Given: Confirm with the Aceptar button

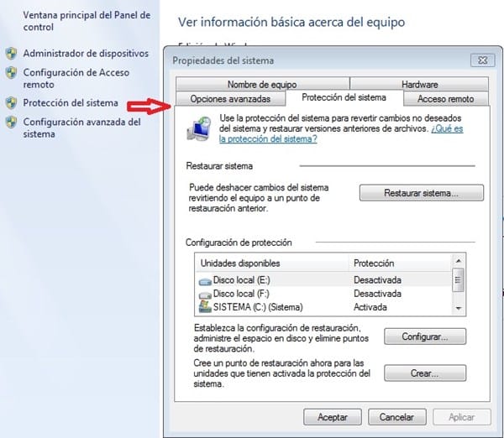Looking at the screenshot, I should (x=333, y=417).
